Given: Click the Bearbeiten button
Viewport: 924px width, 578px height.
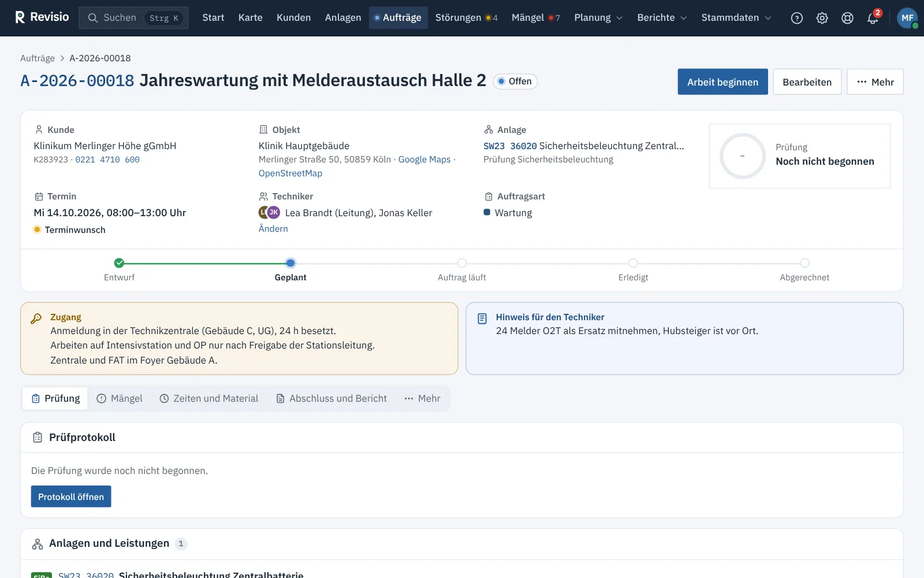Looking at the screenshot, I should 807,82.
